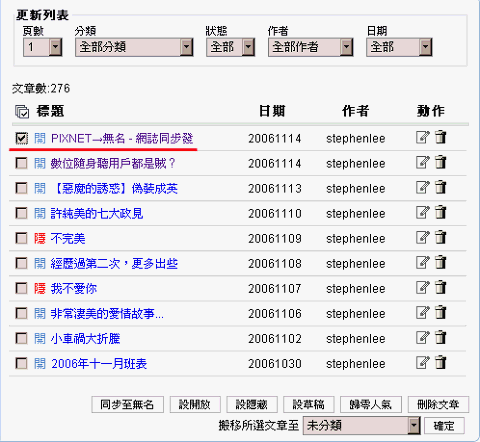
Task: Check the 2006年十一月班表 checkbox
Action: 21,363
